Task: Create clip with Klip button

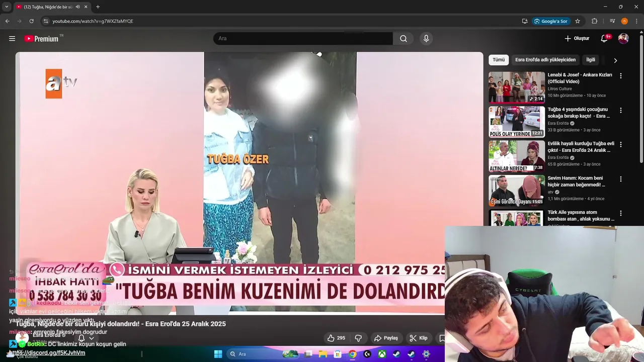Action: (x=419, y=338)
